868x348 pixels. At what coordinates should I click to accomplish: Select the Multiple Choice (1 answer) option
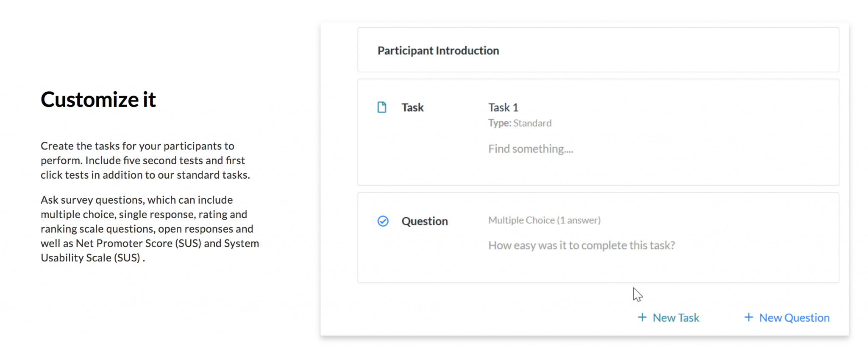[544, 220]
